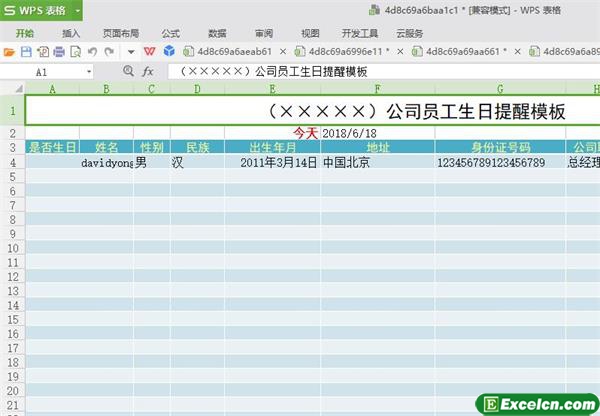Click the blue cube icon
Image resolution: width=600 pixels, height=416 pixels.
click(x=169, y=51)
